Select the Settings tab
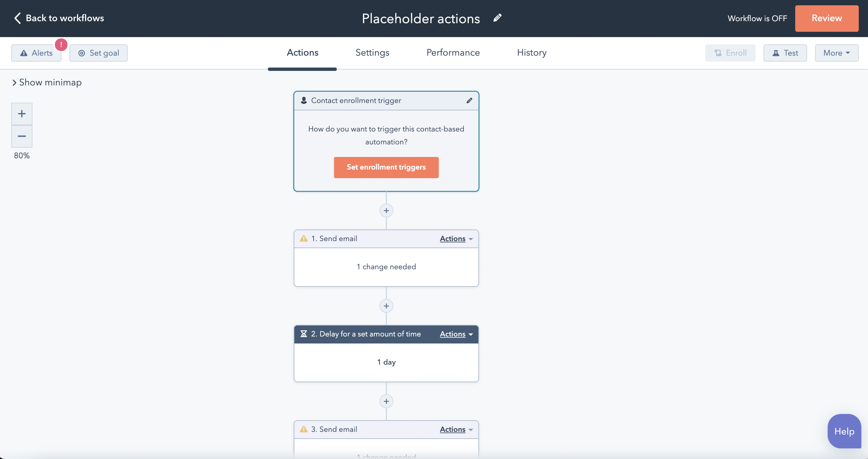 coord(372,52)
